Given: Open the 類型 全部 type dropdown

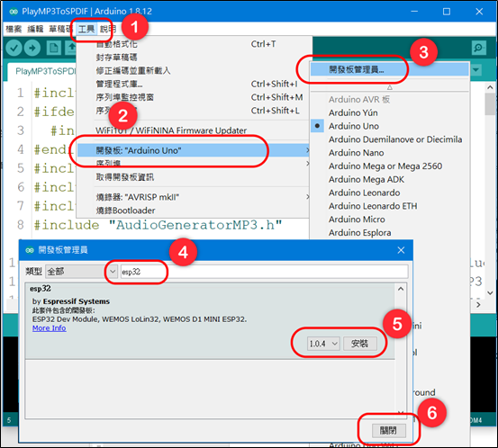Looking at the screenshot, I should [81, 272].
